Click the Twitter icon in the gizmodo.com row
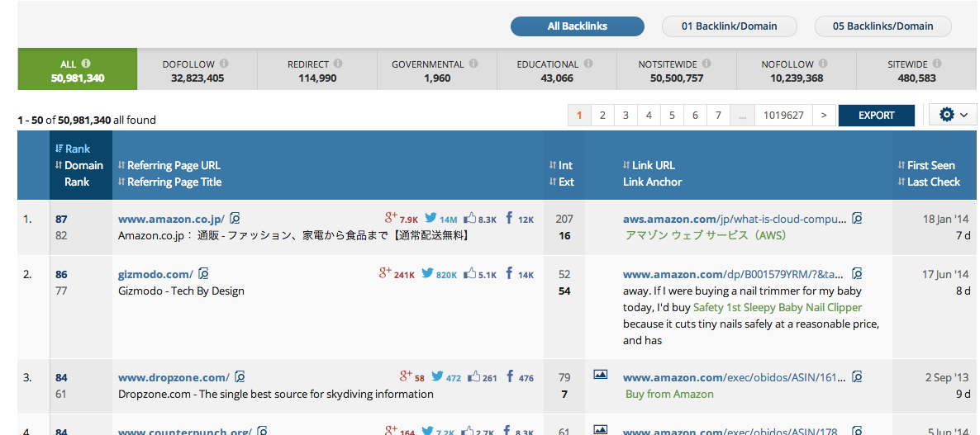The image size is (980, 435). tap(427, 273)
